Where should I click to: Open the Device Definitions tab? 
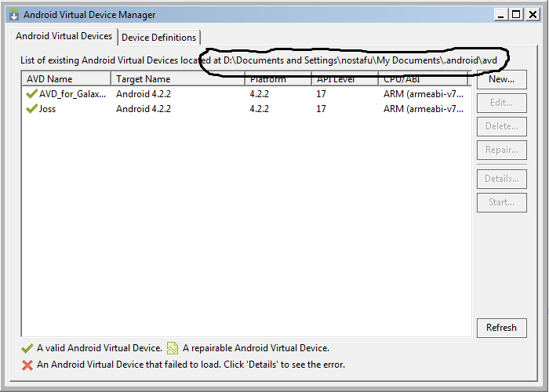pos(159,38)
